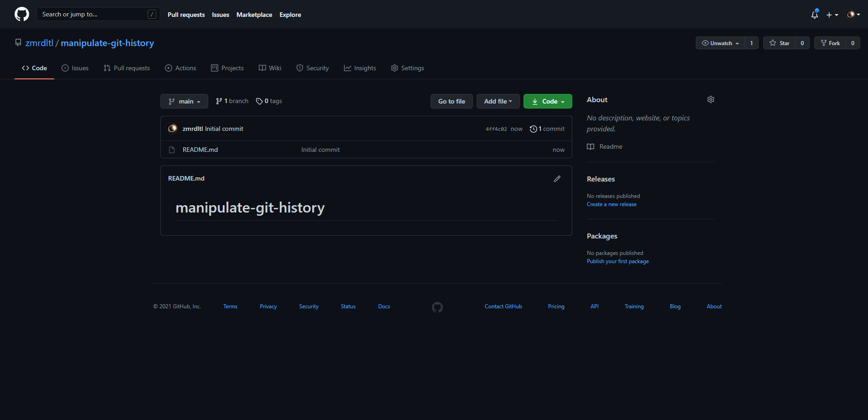Screen dimensions: 868x420
Task: Open the zmrdltl owner profile link
Action: 39,43
